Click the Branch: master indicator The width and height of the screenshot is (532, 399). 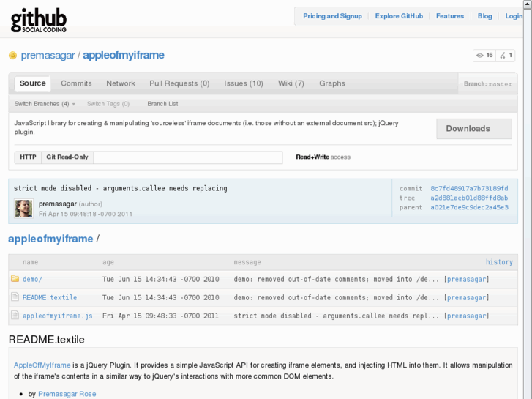[x=487, y=84]
